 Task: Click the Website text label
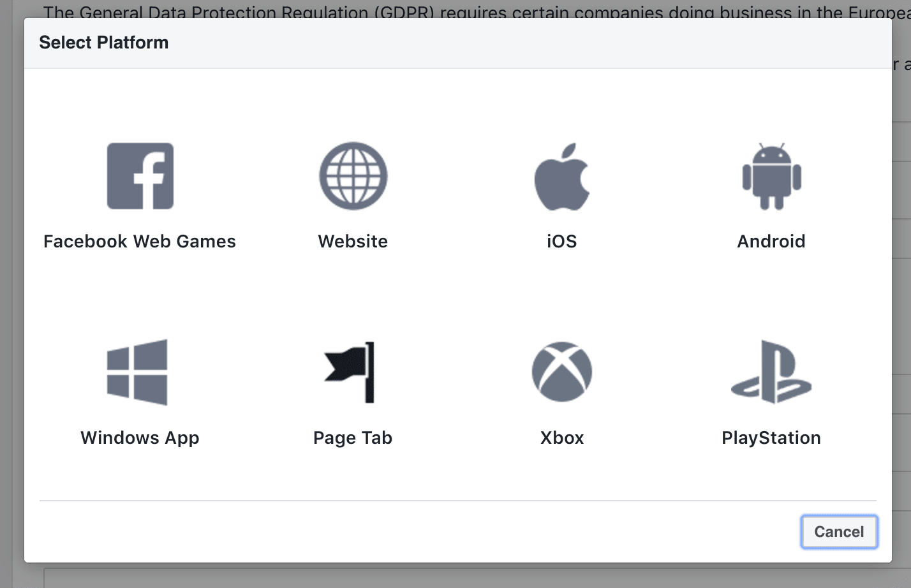tap(353, 241)
